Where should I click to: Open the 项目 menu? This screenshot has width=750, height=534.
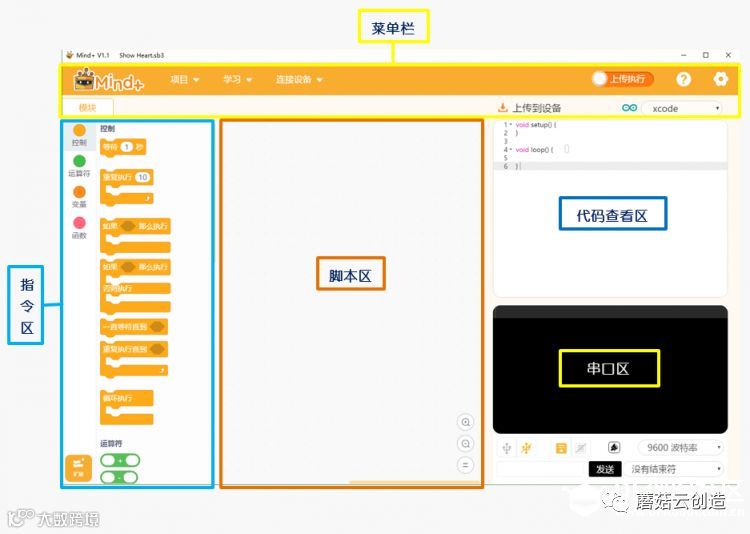tap(185, 79)
